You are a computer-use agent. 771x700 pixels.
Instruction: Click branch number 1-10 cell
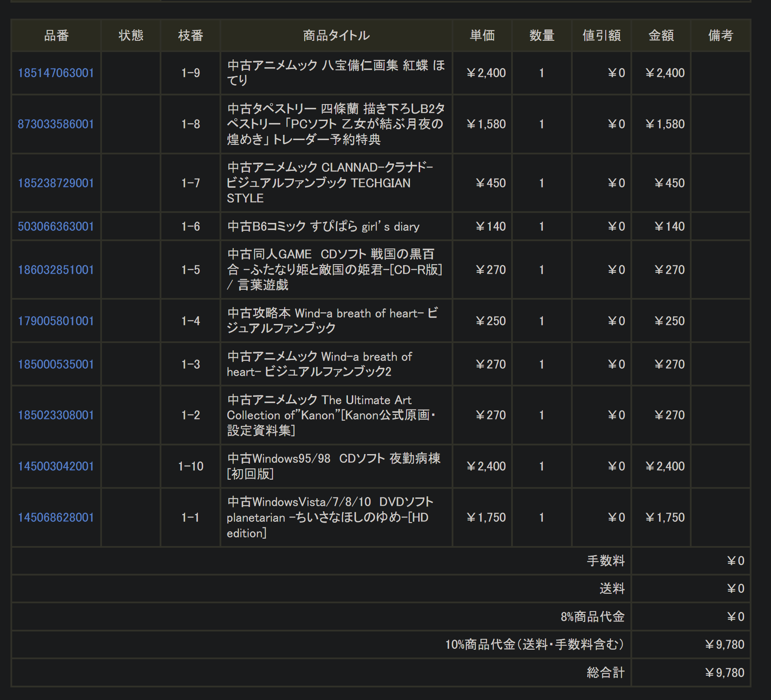pyautogui.click(x=190, y=466)
